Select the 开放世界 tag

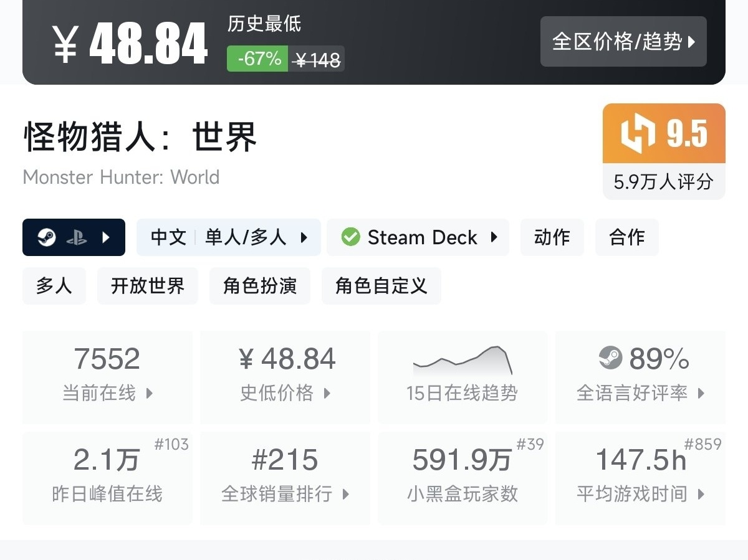point(148,286)
